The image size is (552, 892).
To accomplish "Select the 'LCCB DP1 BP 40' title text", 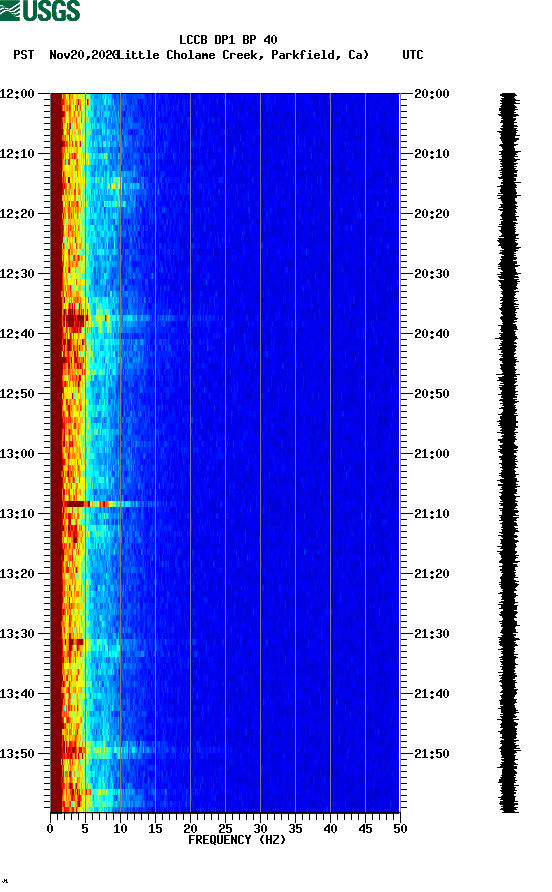I will click(228, 40).
